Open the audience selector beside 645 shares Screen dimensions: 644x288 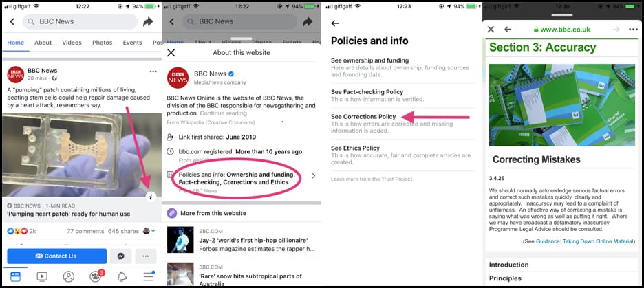click(x=149, y=231)
